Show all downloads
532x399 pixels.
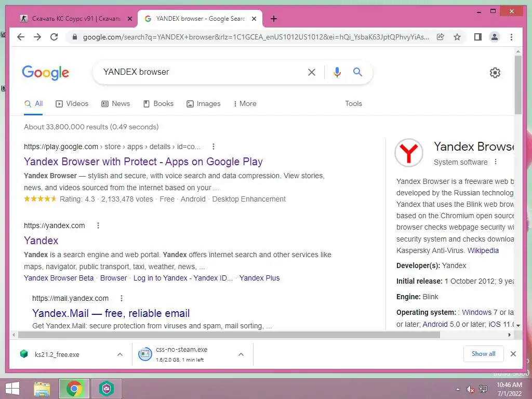coord(484,354)
